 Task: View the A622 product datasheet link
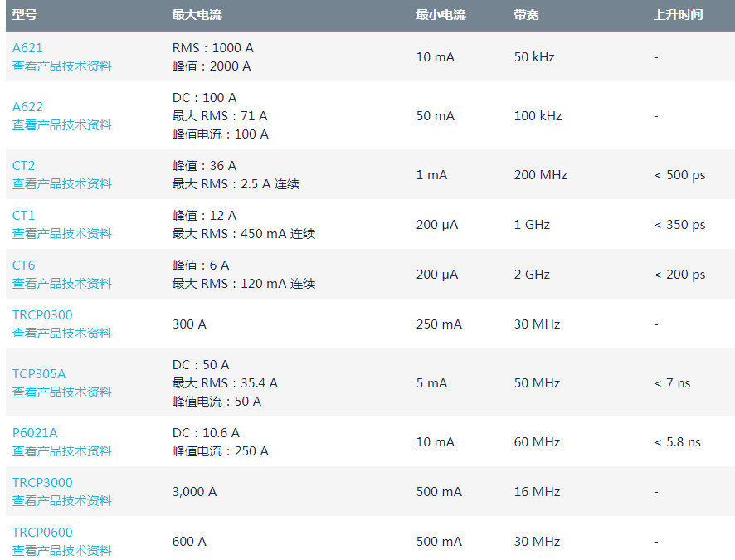tap(62, 125)
